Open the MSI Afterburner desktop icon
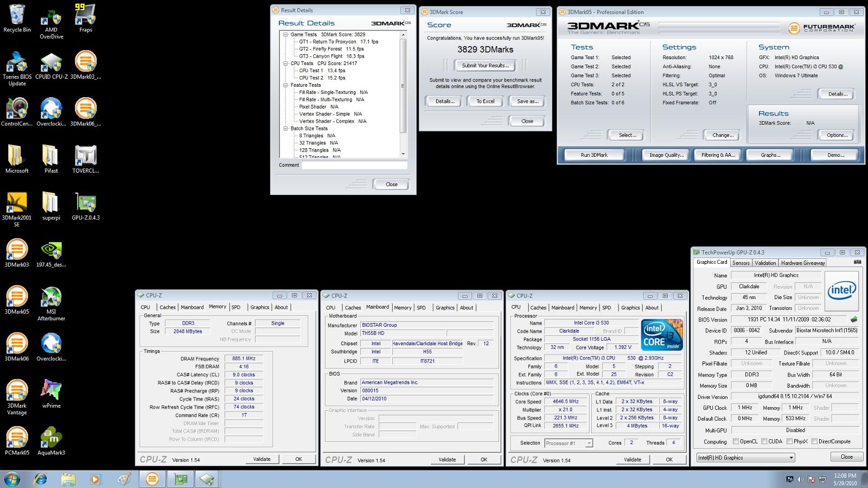 click(51, 304)
